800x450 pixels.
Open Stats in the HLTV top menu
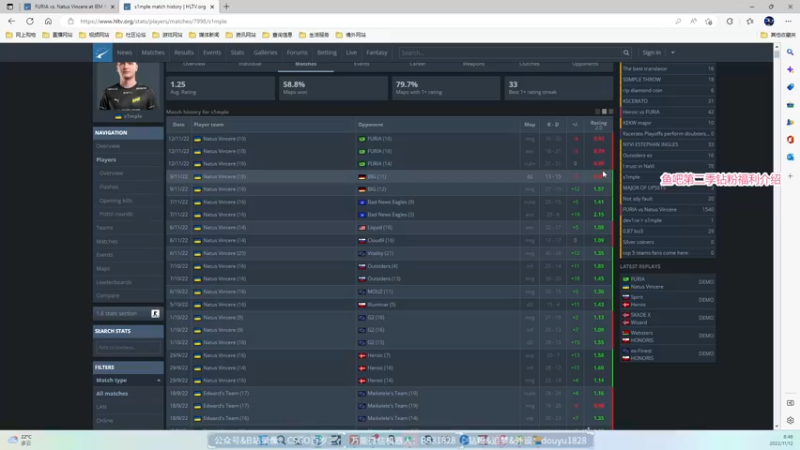tap(237, 53)
